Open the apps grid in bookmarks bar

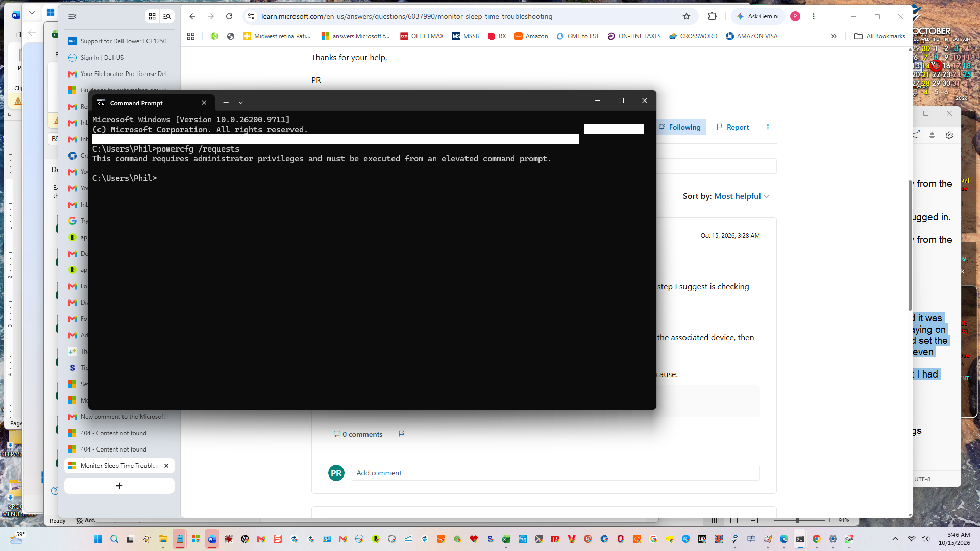pyautogui.click(x=191, y=36)
